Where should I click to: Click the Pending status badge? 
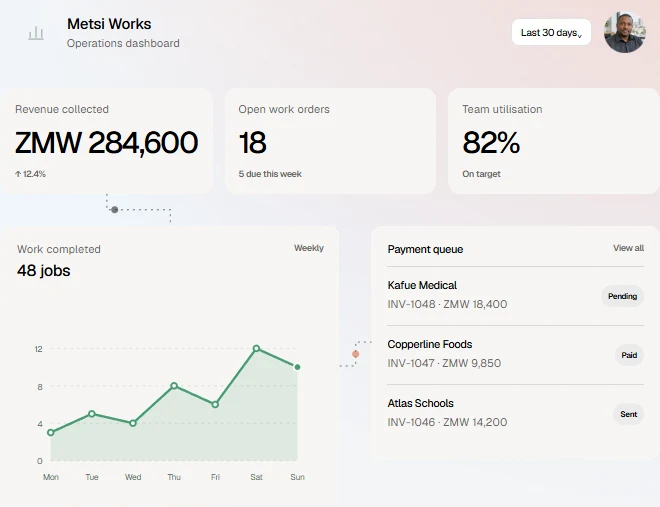coord(622,296)
